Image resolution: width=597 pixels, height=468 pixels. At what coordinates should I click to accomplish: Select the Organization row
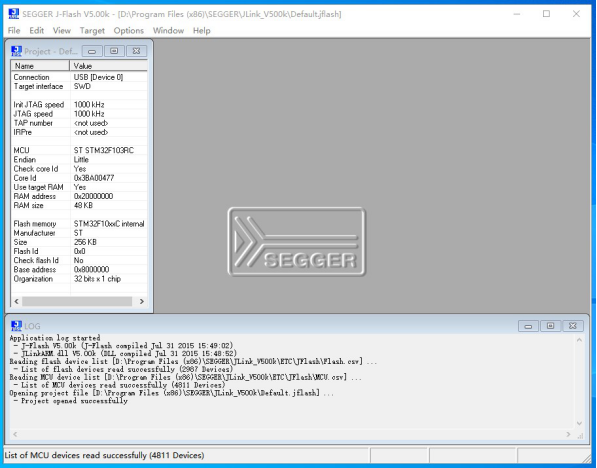coord(79,279)
